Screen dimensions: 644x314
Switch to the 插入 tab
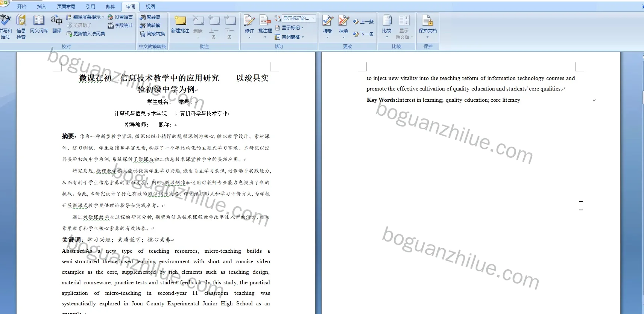pyautogui.click(x=41, y=6)
